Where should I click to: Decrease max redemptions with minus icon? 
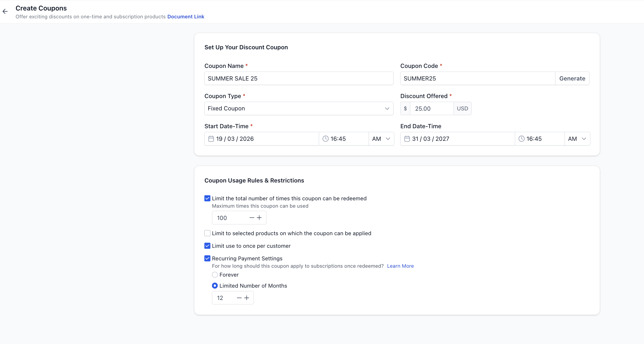coord(252,218)
